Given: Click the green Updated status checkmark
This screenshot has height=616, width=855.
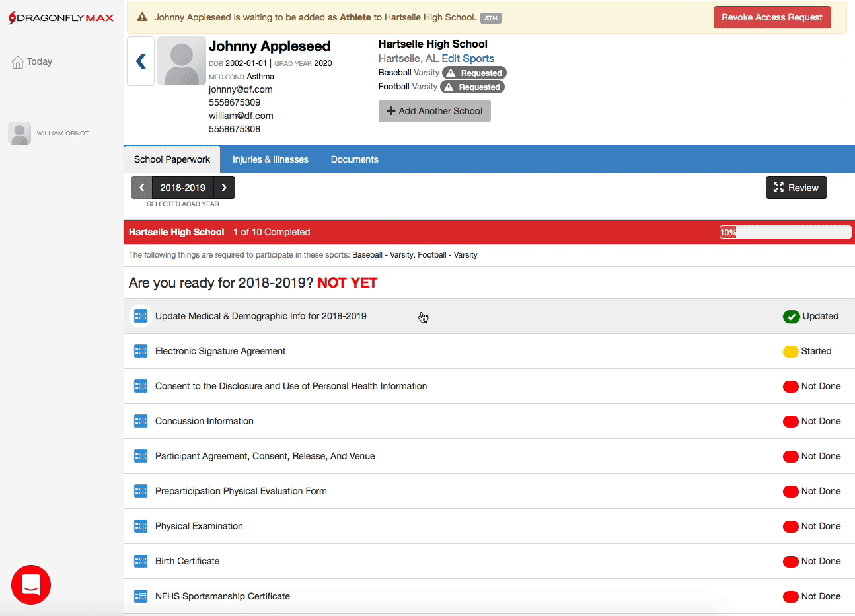Looking at the screenshot, I should pyautogui.click(x=791, y=317).
